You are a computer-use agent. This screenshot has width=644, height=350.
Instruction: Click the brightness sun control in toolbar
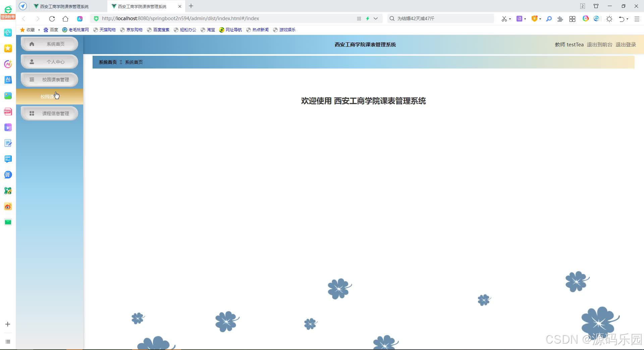point(609,19)
